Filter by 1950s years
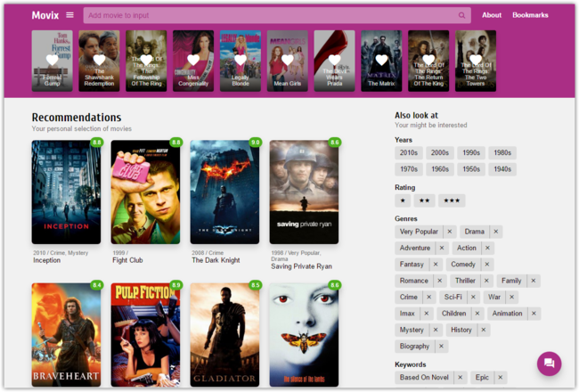 click(x=471, y=169)
